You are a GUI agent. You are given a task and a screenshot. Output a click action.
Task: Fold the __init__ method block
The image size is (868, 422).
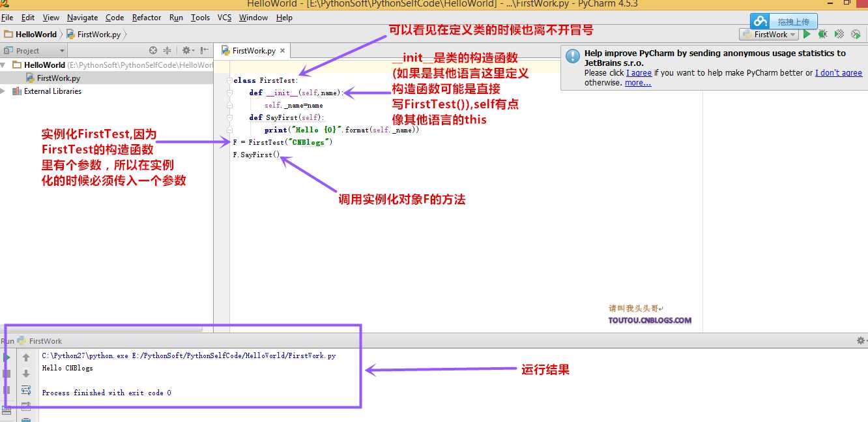[229, 93]
